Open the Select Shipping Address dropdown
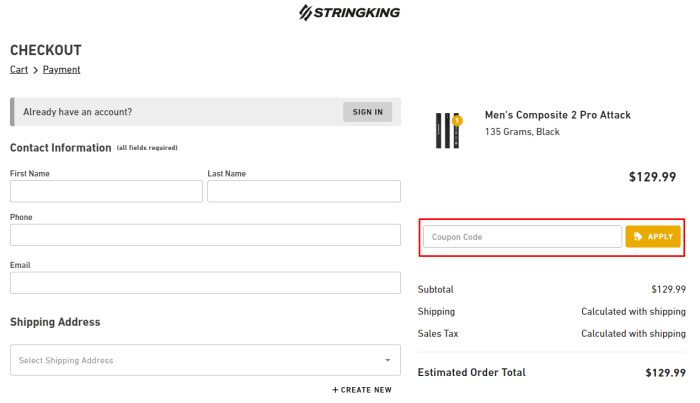The image size is (700, 403). 205,360
